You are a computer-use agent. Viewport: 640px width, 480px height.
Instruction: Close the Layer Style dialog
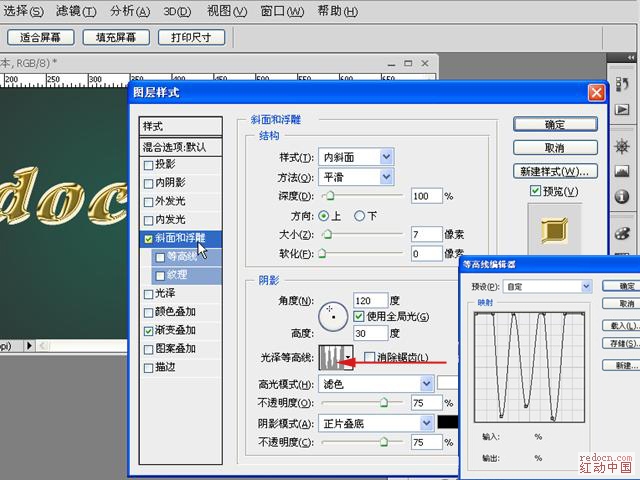(x=596, y=93)
